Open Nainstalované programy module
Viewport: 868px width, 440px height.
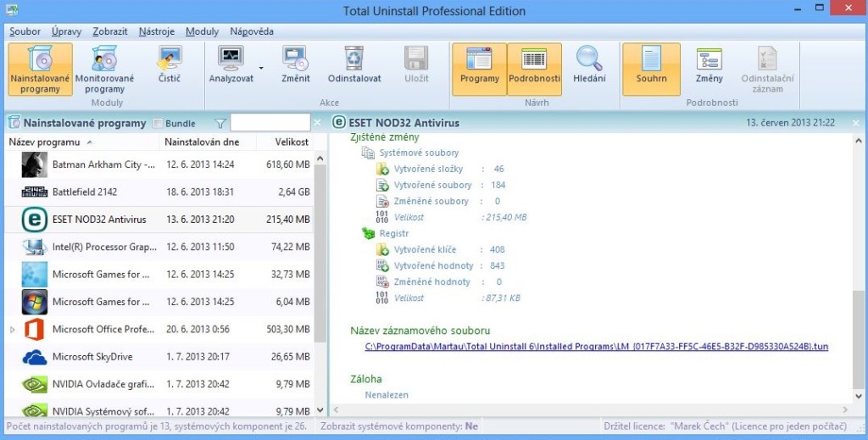click(40, 70)
